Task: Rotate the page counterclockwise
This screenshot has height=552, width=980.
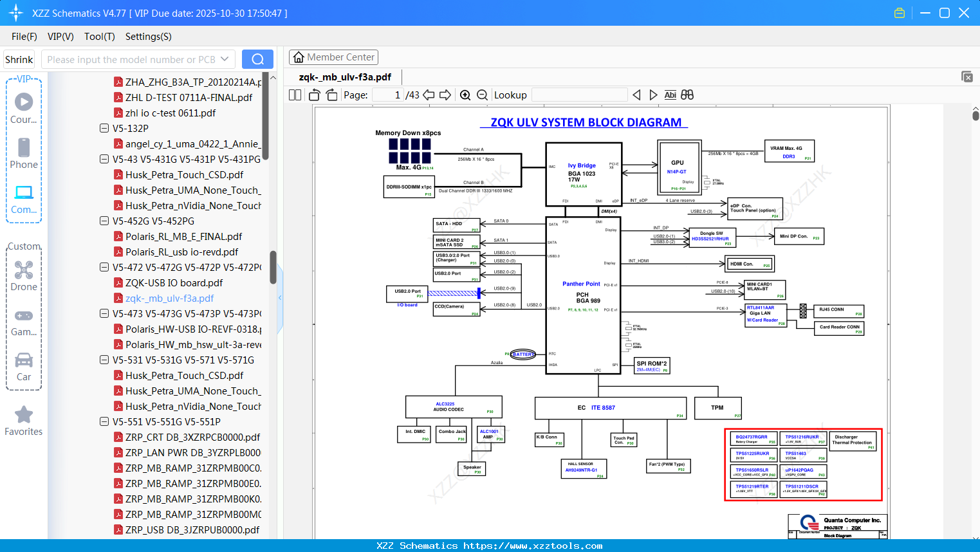Action: [x=315, y=95]
